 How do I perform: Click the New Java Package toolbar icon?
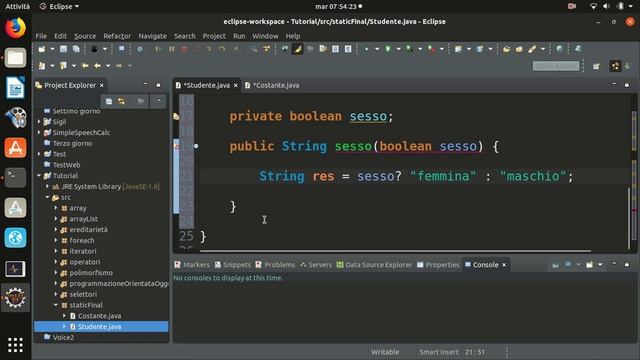(458, 49)
